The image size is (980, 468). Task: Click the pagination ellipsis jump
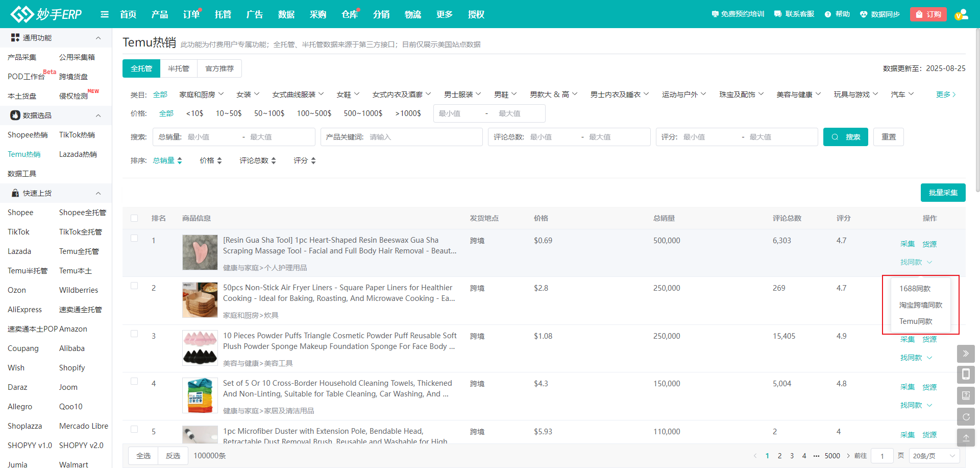[x=816, y=456]
